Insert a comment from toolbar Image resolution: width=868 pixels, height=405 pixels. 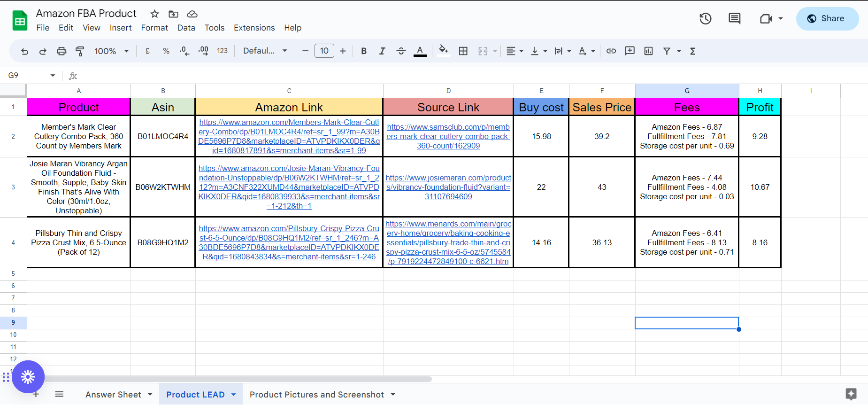click(630, 51)
